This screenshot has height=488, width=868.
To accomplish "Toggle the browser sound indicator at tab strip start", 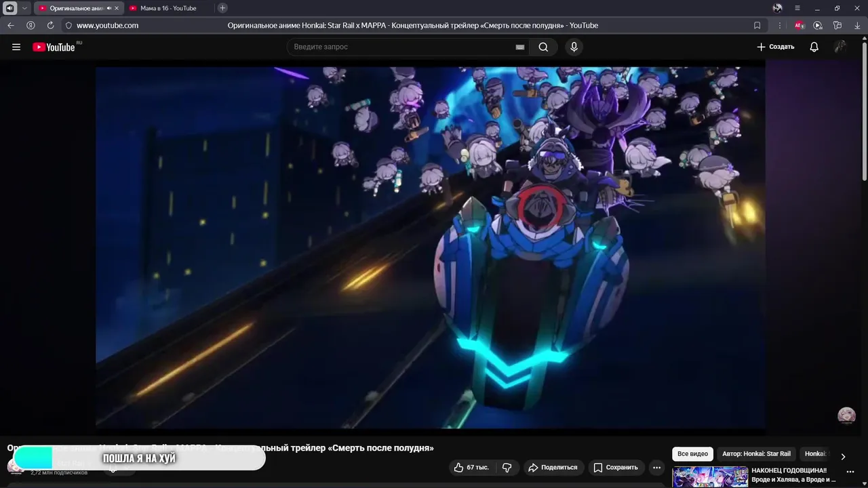I will [x=10, y=8].
